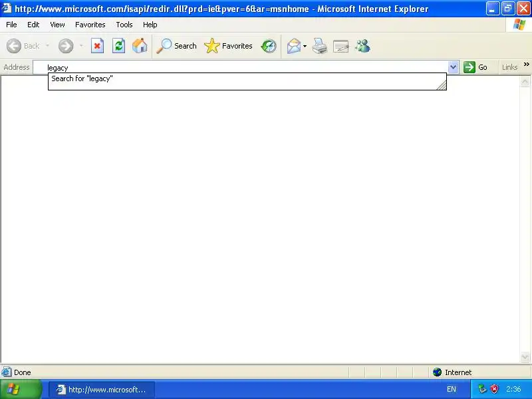Screen dimensions: 532x399
Task: Open the Back history dropdown arrow
Action: [47, 46]
